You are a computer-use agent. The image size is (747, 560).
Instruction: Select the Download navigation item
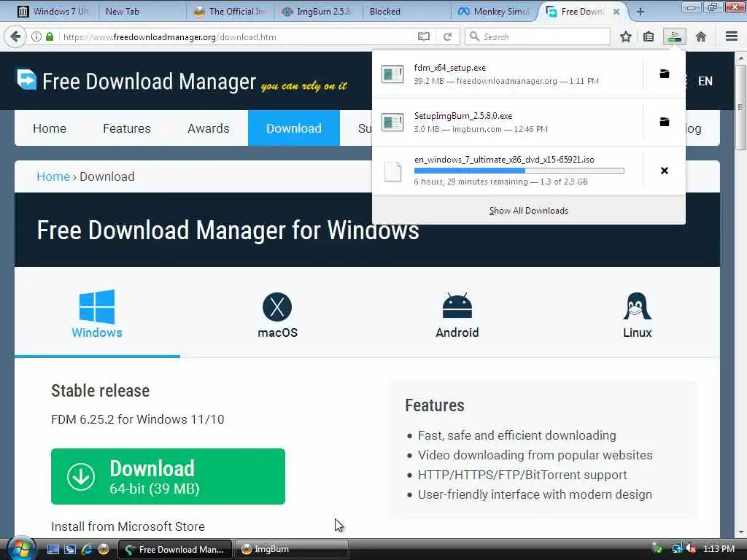pos(293,128)
